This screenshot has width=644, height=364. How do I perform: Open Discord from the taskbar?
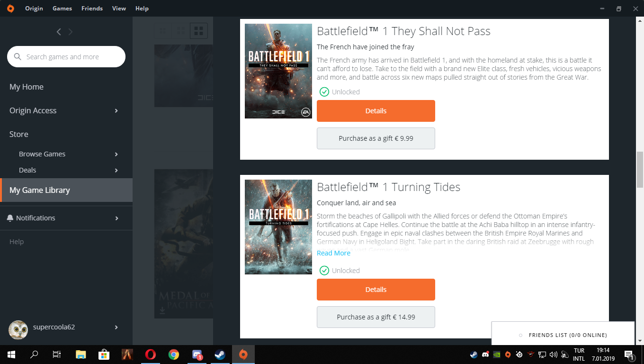point(197,355)
